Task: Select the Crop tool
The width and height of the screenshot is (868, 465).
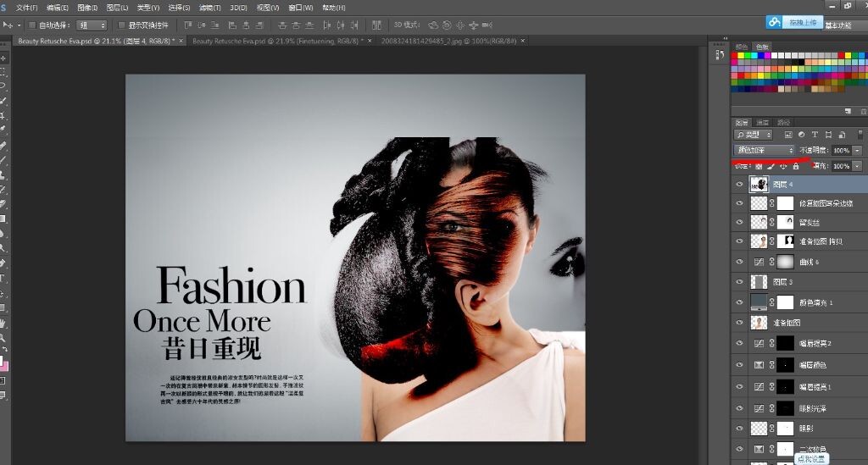Action: coord(3,115)
